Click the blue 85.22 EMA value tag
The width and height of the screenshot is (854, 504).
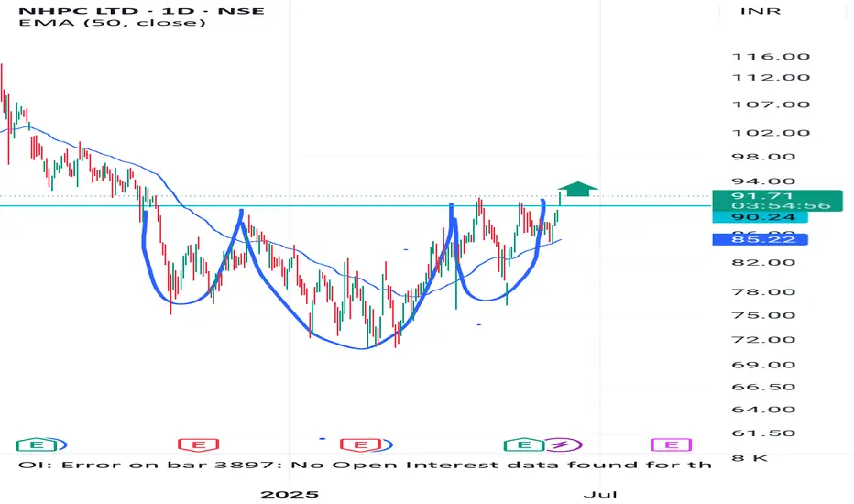(x=761, y=240)
